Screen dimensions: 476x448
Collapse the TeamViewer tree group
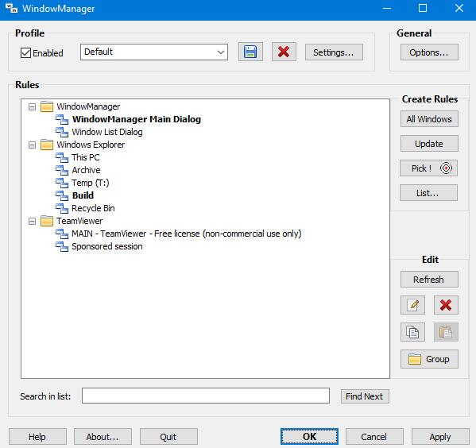click(x=32, y=221)
